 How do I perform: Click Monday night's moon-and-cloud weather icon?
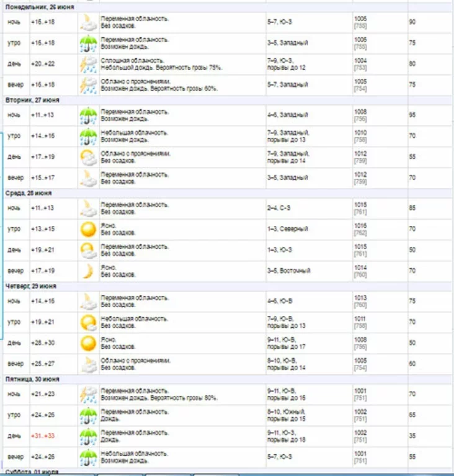pyautogui.click(x=88, y=23)
